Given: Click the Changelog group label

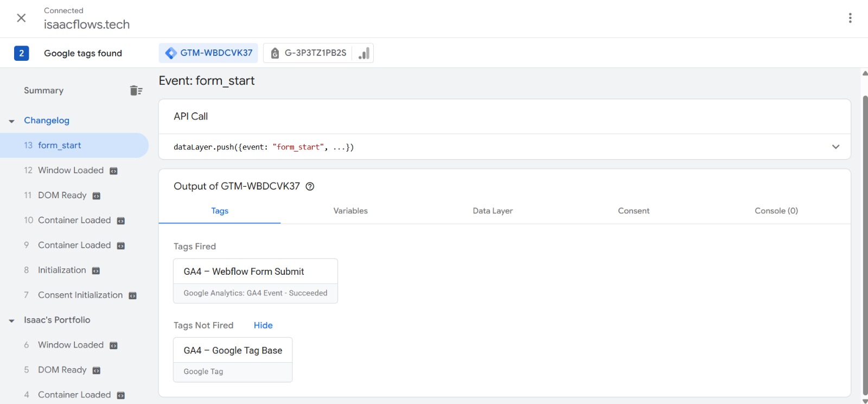Looking at the screenshot, I should click(47, 121).
